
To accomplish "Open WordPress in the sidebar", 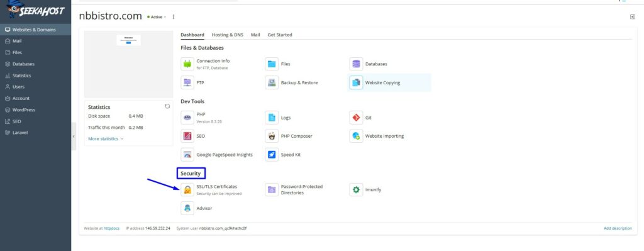I will click(x=35, y=109).
